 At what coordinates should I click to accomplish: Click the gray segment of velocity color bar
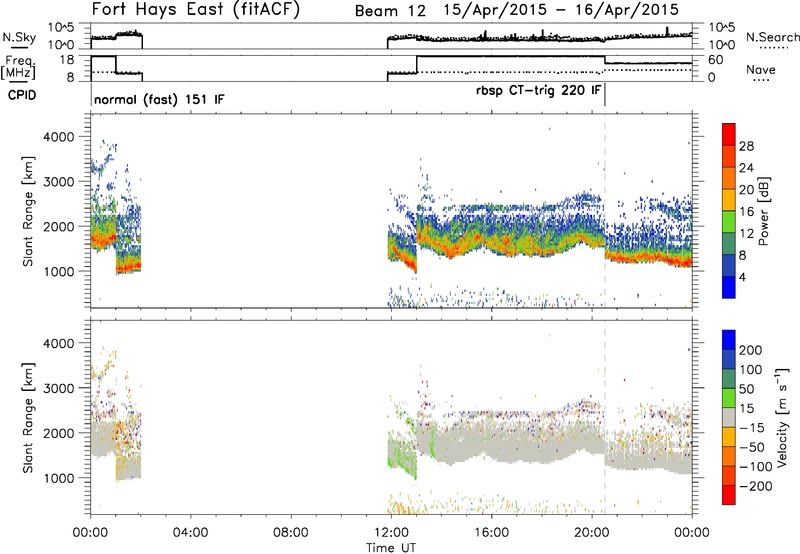tap(729, 418)
